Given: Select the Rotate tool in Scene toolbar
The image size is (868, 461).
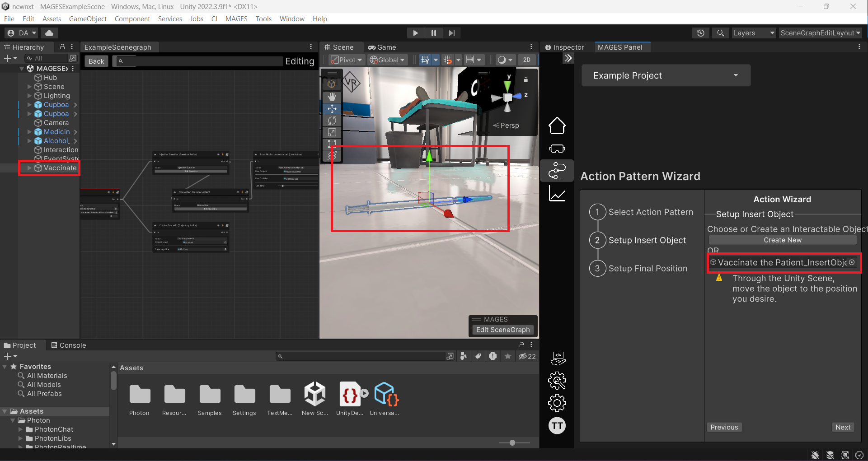Looking at the screenshot, I should pos(332,121).
